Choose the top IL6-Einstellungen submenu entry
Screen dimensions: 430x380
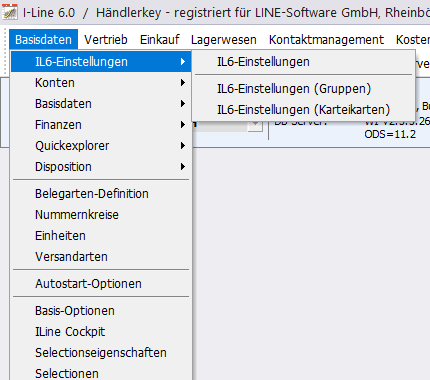click(x=303, y=62)
